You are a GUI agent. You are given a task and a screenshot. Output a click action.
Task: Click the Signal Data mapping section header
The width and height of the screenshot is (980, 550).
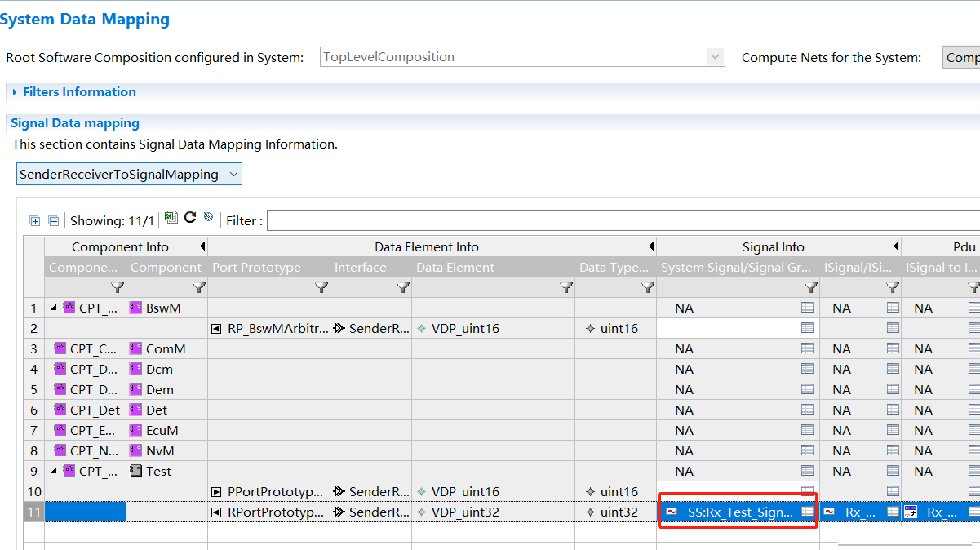coord(75,123)
